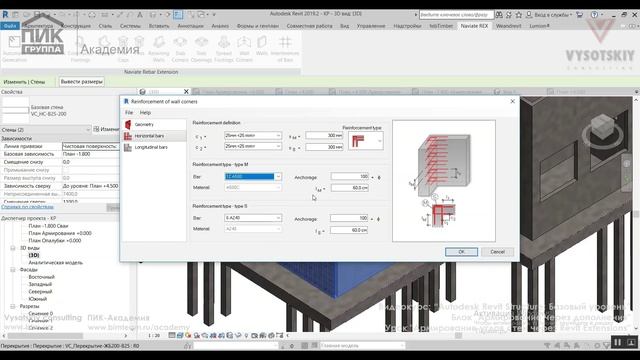Viewport: 640px width, 360px height.
Task: Click the highlighted Thin Lines quick access icon
Action: [178, 15]
